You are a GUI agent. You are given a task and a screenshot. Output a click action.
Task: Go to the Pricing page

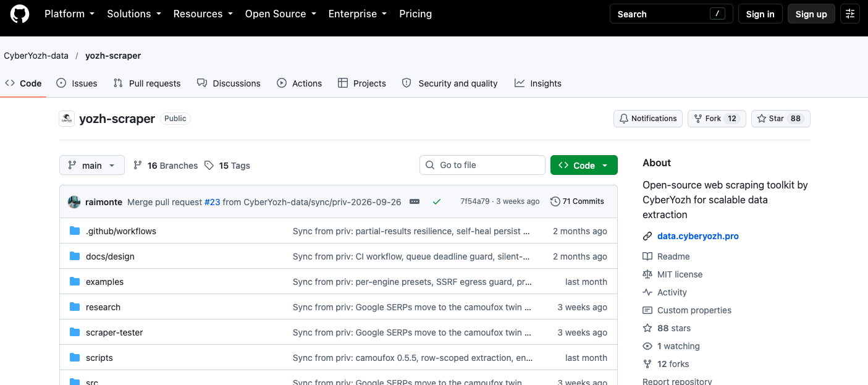416,14
